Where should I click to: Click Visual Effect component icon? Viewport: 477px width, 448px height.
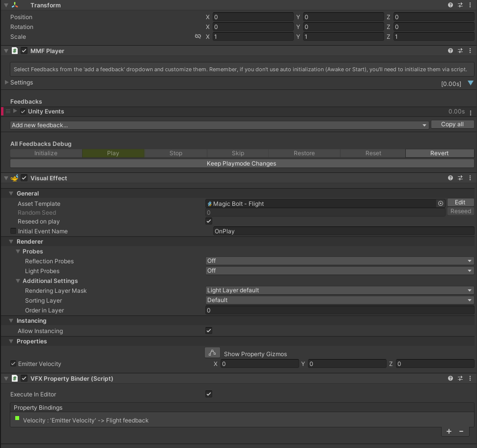(x=15, y=178)
